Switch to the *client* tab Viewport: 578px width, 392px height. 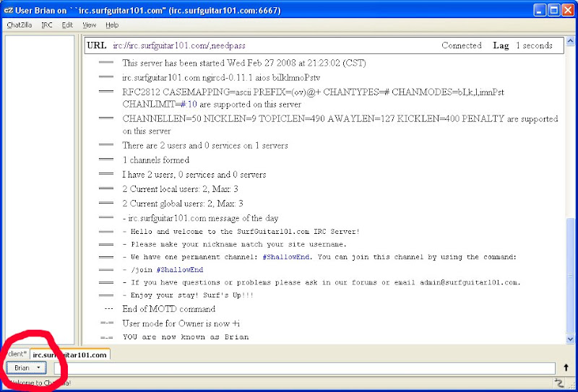click(x=17, y=354)
